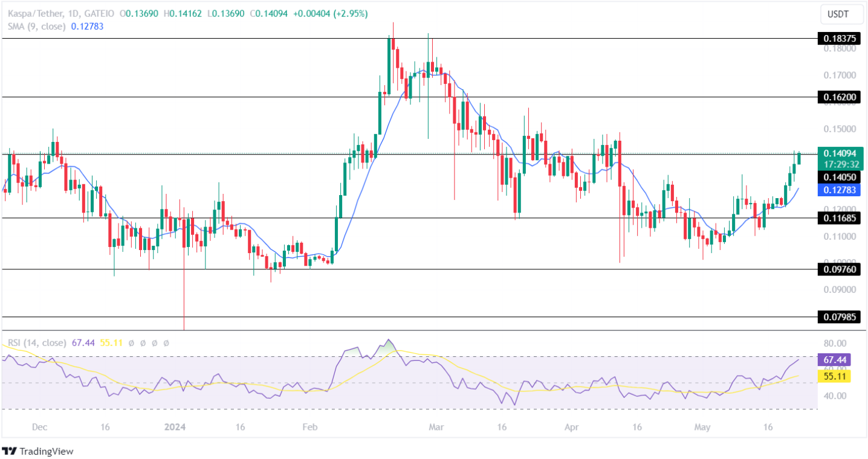Viewport: 868px width, 459px height.
Task: Click the 67.44 value in RSI legend
Action: coord(82,342)
